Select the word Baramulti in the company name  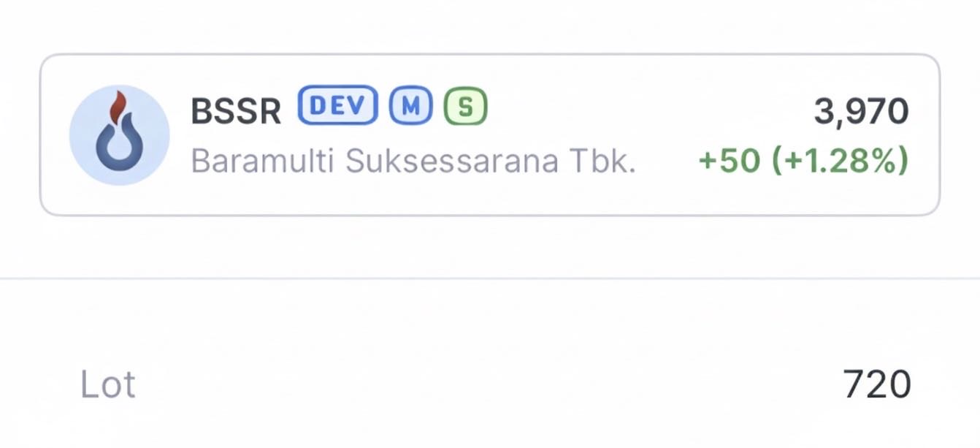click(263, 162)
